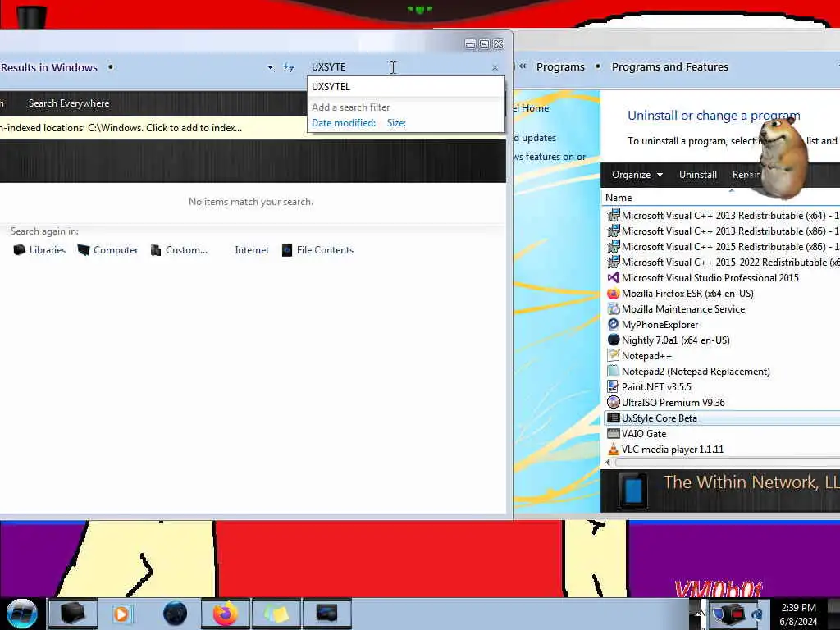Click the VAIO Gate icon
Screen dimensions: 840x630
tap(614, 433)
